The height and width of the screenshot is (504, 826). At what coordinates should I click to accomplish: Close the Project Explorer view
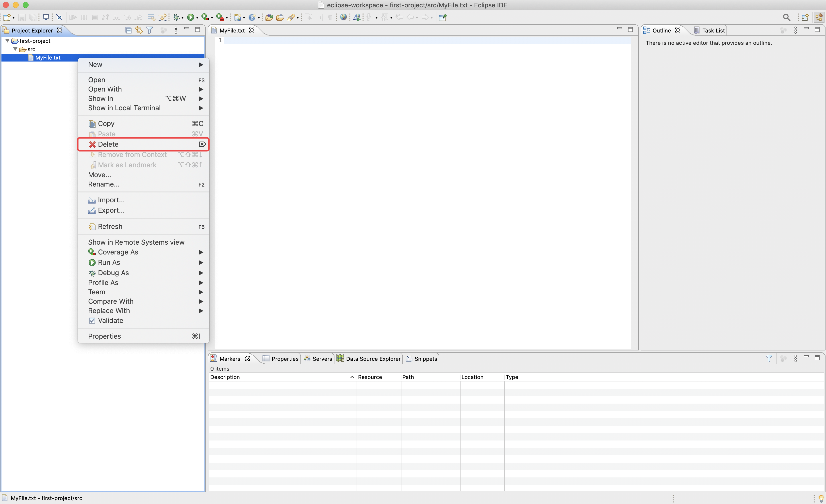59,30
